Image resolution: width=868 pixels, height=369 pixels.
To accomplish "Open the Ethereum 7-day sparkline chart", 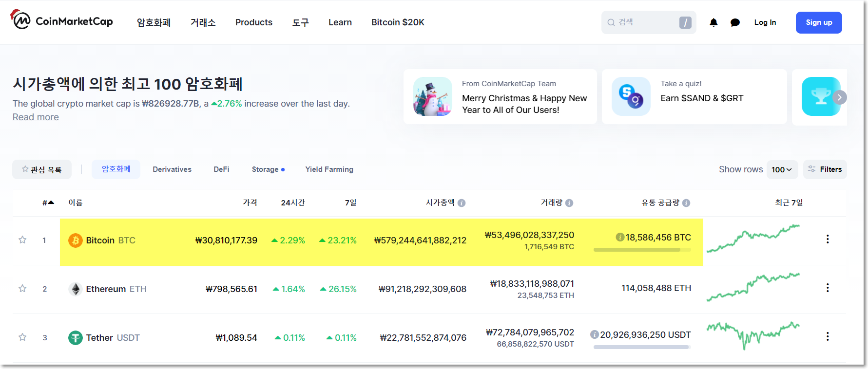I will pyautogui.click(x=753, y=287).
